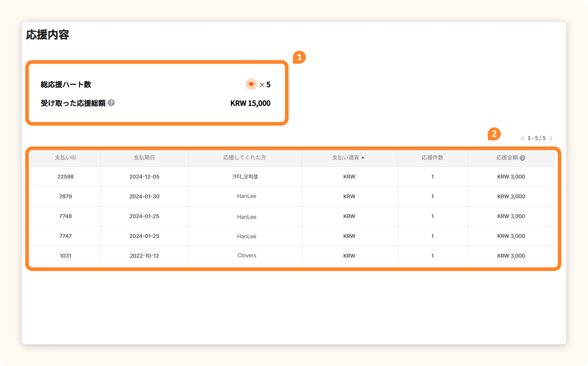Click payment ID 22598
This screenshot has height=366, width=588.
(66, 177)
